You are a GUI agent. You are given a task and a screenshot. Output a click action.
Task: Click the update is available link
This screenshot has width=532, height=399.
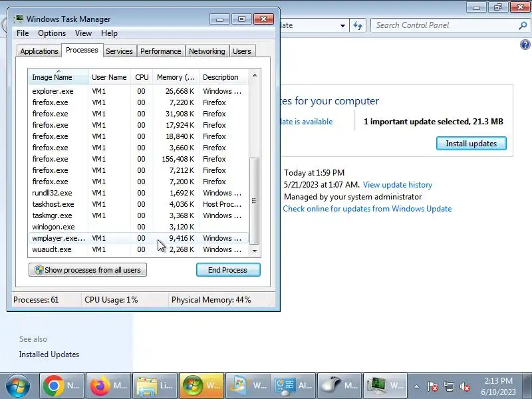307,122
